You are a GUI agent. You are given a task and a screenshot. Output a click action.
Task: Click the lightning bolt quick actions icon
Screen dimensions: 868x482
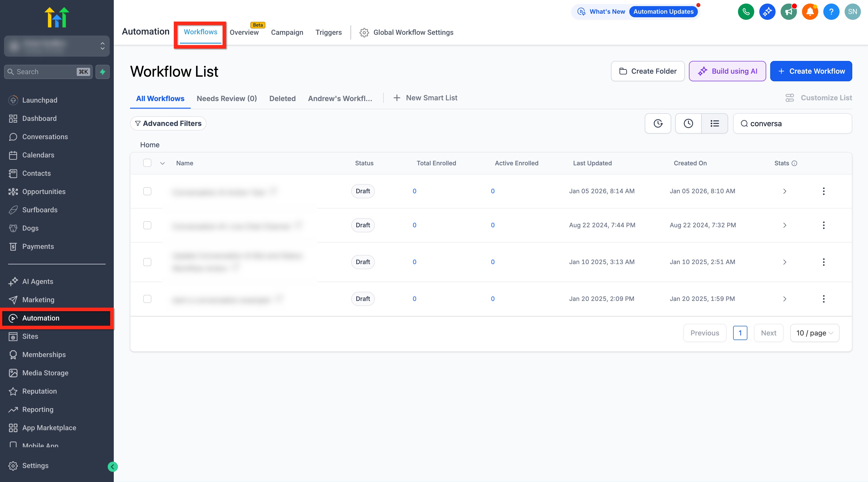pyautogui.click(x=102, y=72)
